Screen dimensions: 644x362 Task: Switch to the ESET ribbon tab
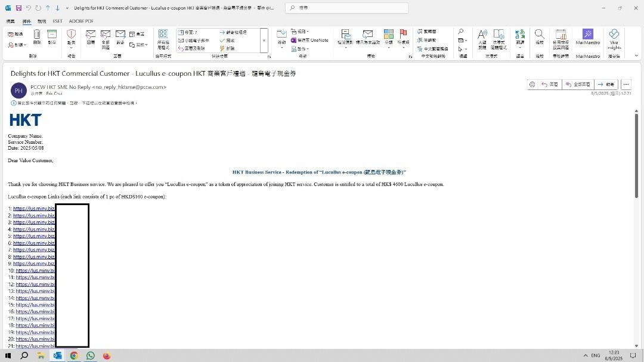pos(57,21)
